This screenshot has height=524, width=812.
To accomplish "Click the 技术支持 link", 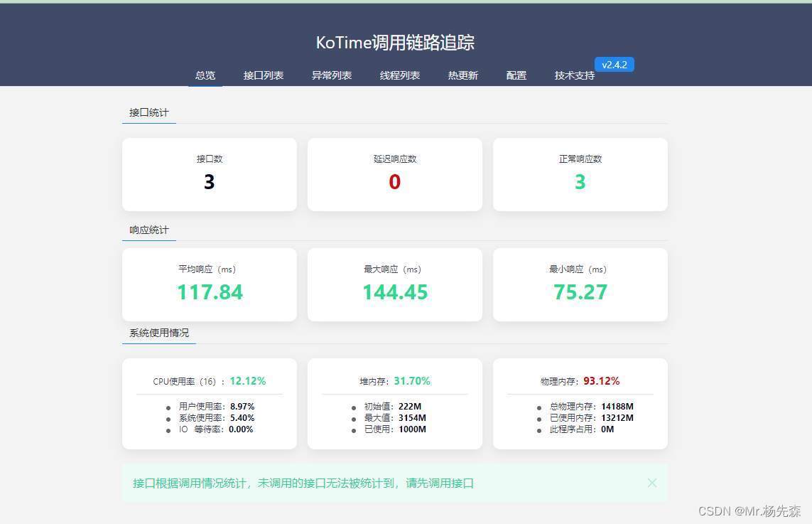I will (x=574, y=75).
